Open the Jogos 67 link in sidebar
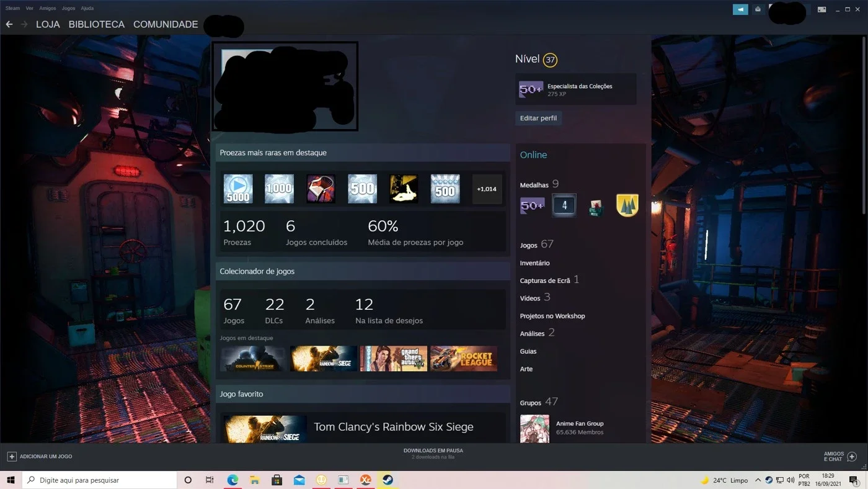Screen dimensions: 868x489 (x=537, y=244)
